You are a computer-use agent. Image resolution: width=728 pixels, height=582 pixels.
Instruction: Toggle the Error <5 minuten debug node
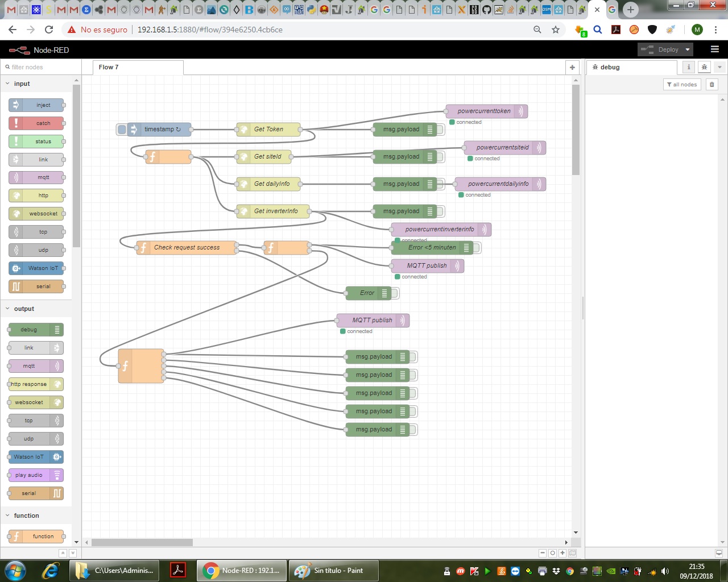coord(477,248)
